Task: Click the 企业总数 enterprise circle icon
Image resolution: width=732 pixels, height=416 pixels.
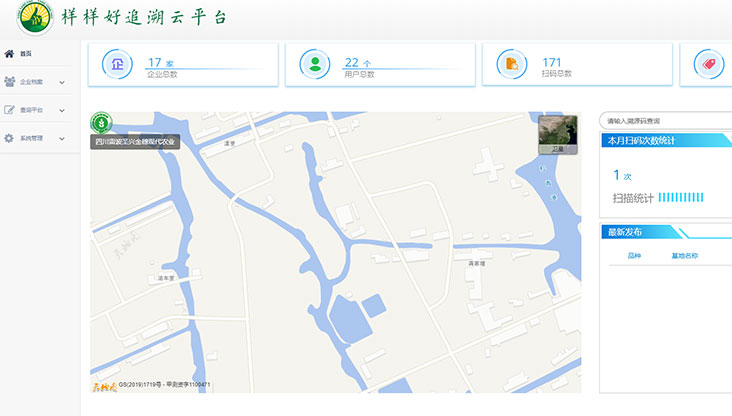Action: [x=118, y=65]
